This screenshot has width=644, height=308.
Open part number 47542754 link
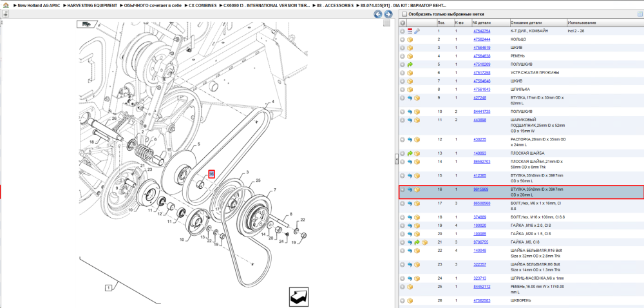482,31
